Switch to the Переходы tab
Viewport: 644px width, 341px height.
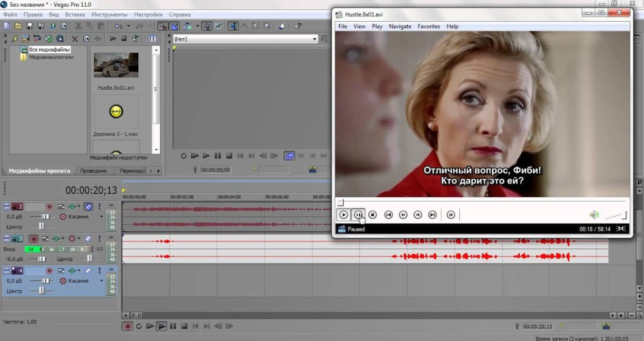132,171
